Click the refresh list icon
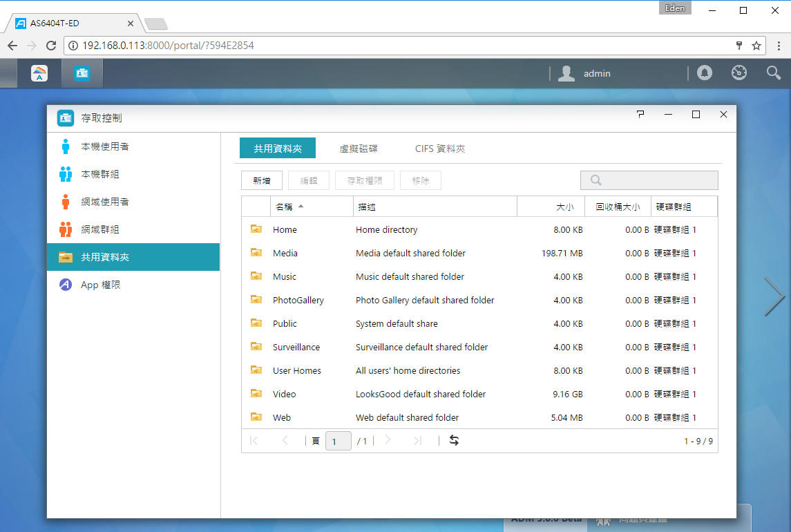791x532 pixels. point(454,441)
